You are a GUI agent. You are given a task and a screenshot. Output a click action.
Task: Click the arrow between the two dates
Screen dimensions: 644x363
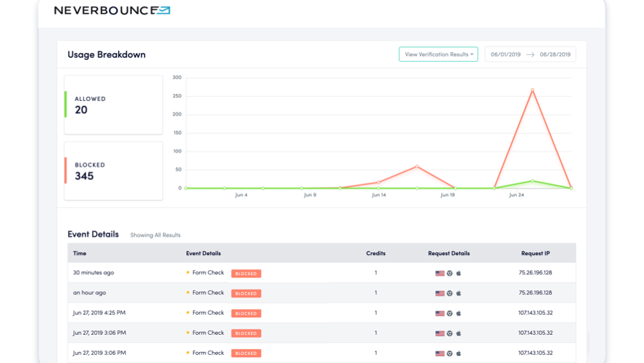pyautogui.click(x=531, y=54)
